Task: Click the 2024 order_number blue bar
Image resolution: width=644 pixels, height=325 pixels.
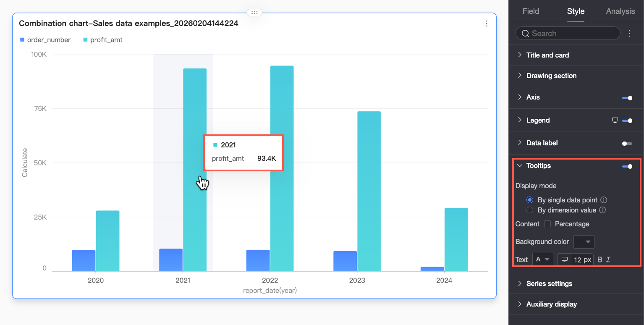Action: pos(432,269)
